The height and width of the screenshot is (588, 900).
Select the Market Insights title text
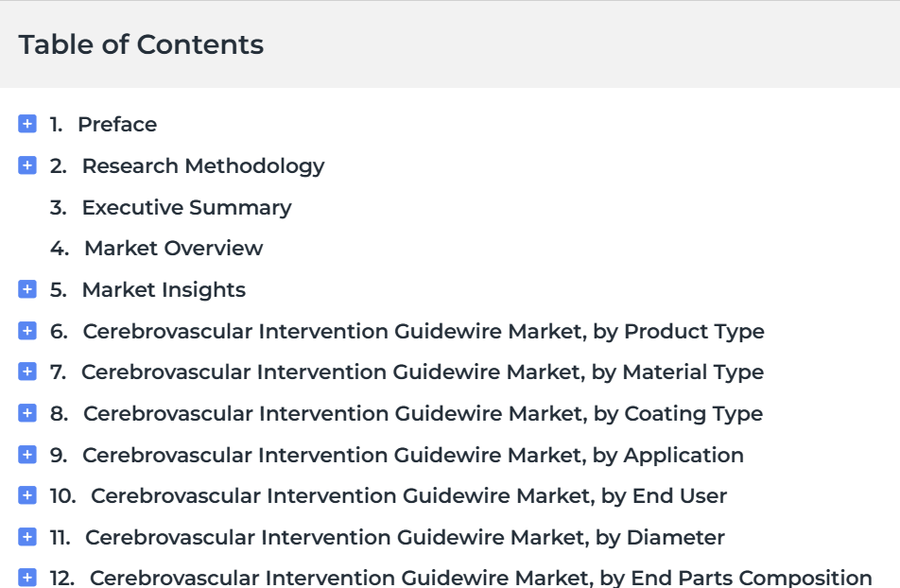(164, 290)
